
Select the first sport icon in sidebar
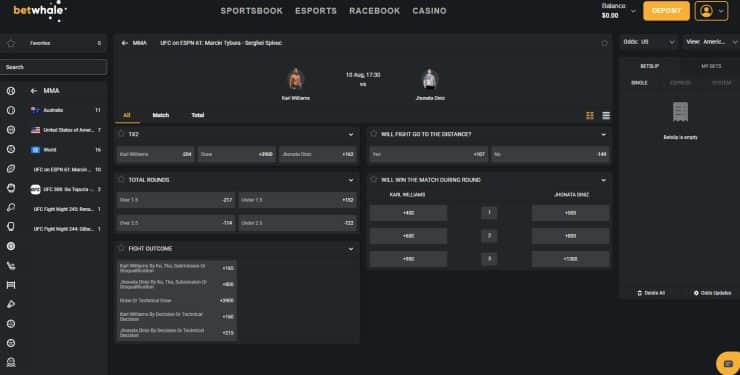11,91
